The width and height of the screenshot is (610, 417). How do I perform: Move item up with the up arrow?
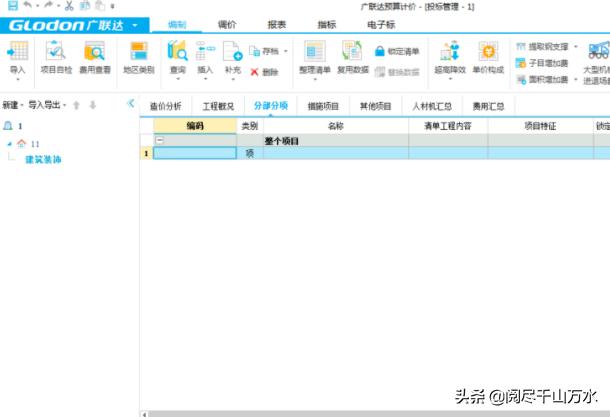[77, 105]
